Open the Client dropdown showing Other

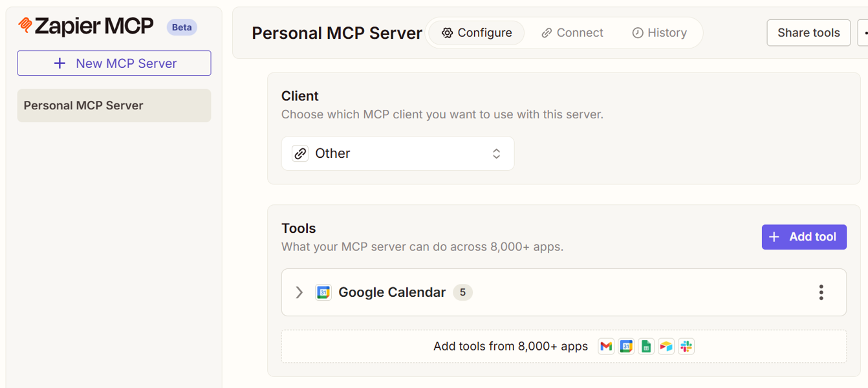point(398,153)
